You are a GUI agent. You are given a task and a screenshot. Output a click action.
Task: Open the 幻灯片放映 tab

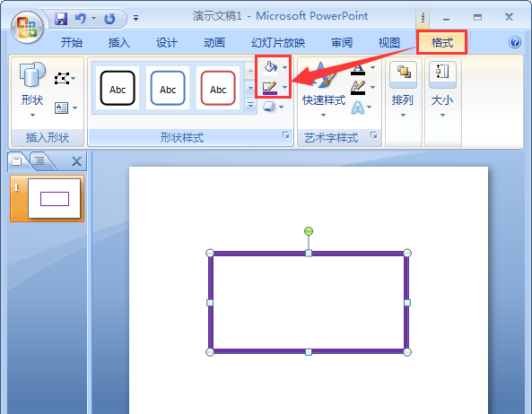click(x=278, y=43)
